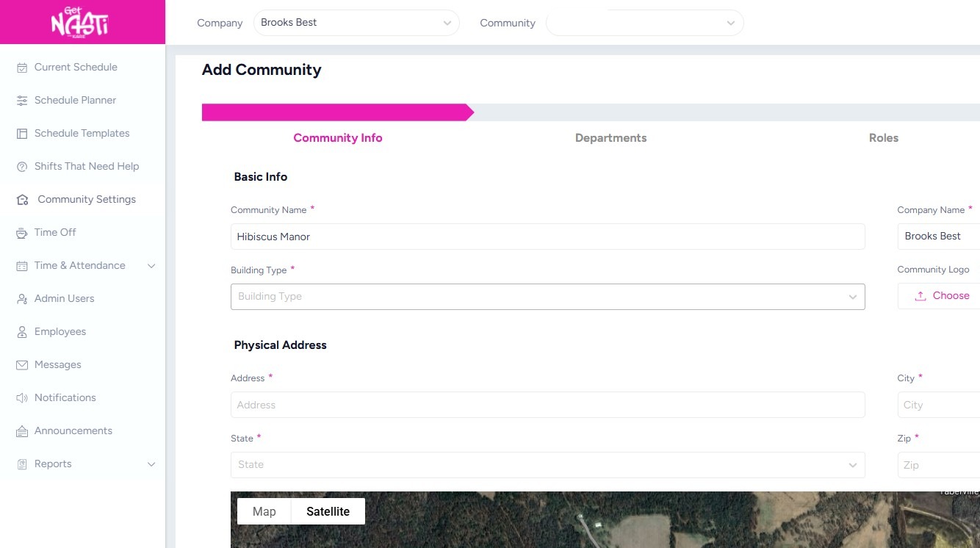Open the Building Type dropdown
The width and height of the screenshot is (980, 548).
tap(547, 297)
